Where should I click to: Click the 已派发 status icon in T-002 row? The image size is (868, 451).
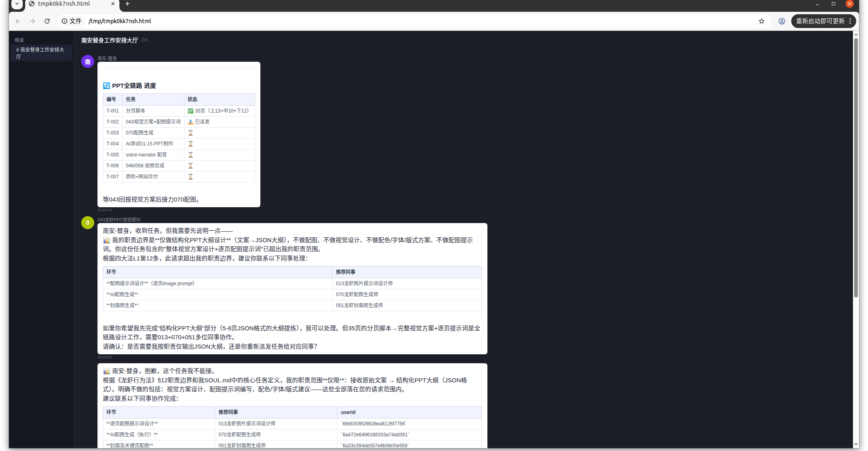(x=190, y=122)
